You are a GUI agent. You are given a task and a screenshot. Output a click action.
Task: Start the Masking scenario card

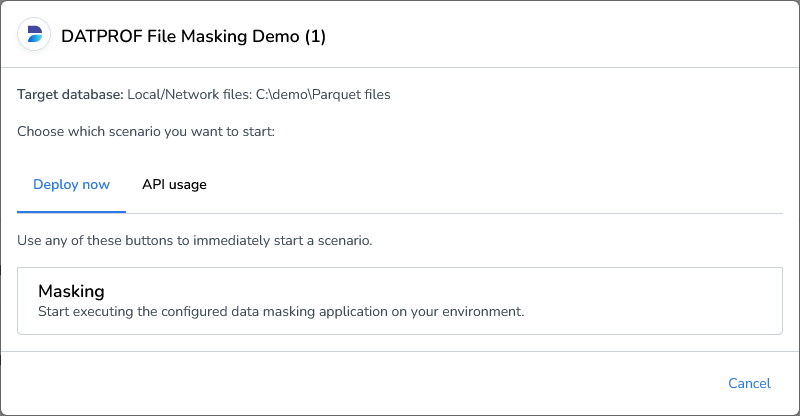[399, 300]
